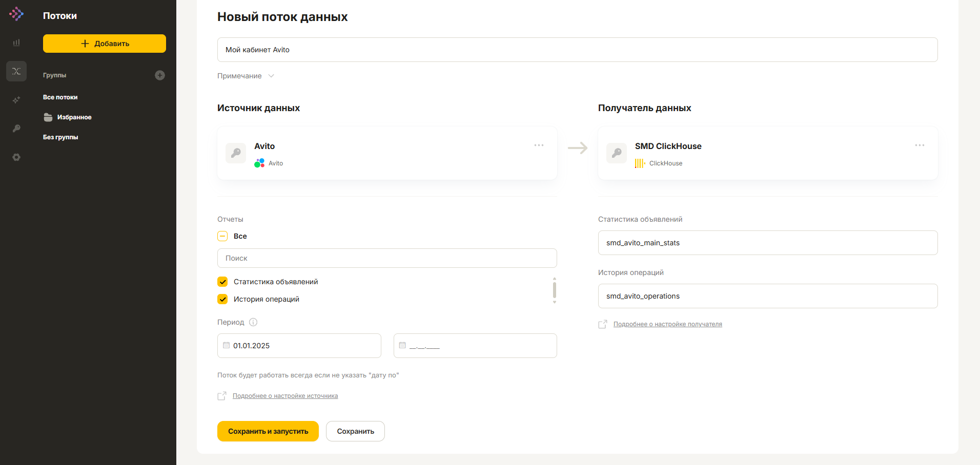Screen dimensions: 980x465
Task: Click the Сохранить button
Action: click(355, 431)
